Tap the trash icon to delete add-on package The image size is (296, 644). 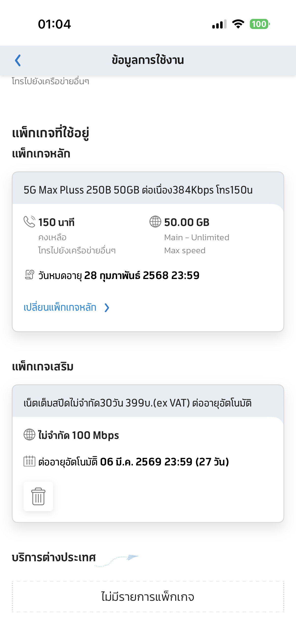(38, 496)
